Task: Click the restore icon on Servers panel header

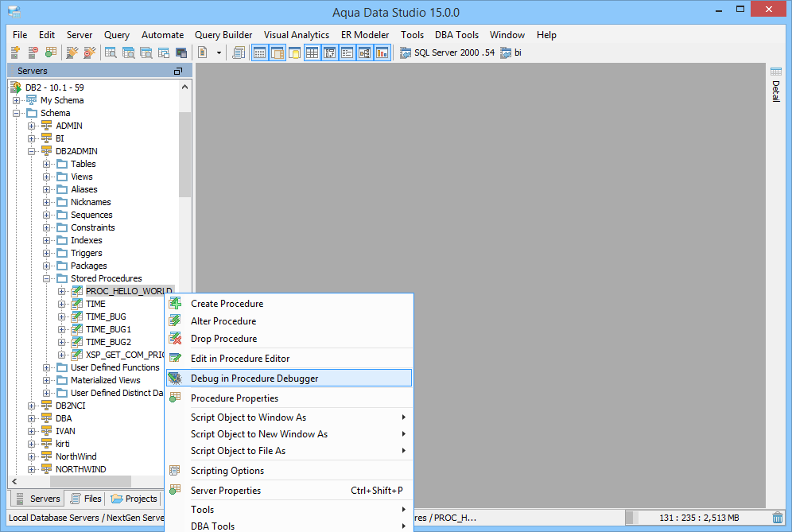Action: [178, 72]
